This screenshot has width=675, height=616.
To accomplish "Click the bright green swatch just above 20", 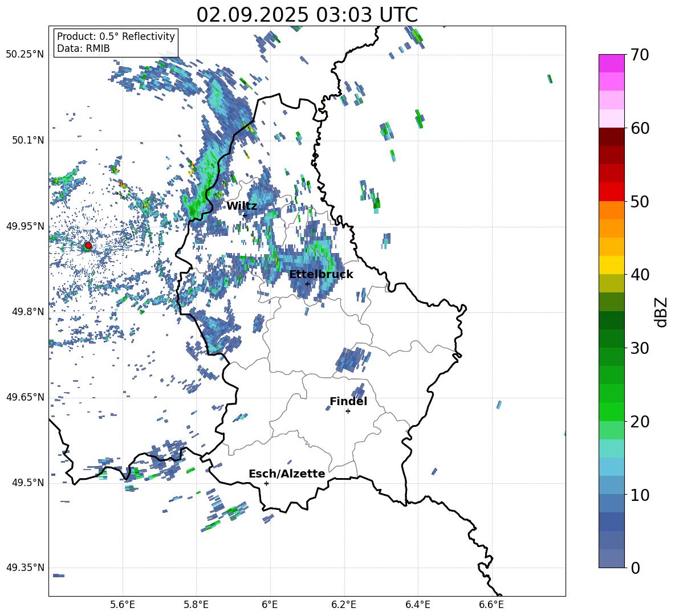I will click(x=612, y=411).
